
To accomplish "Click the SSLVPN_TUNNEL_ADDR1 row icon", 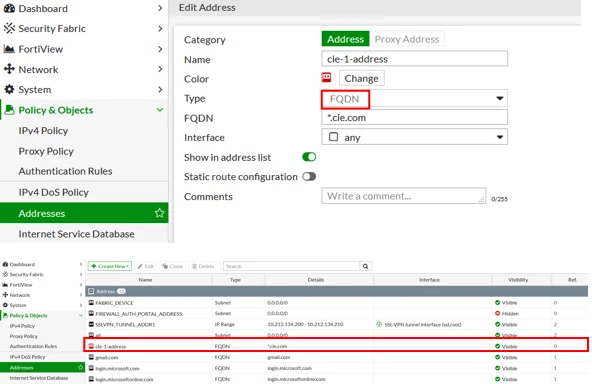I will 91,324.
